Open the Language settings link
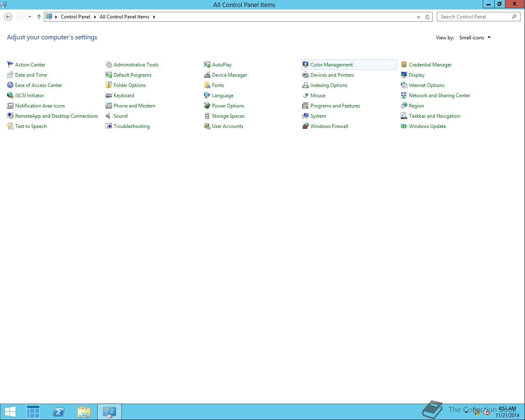525x420 pixels. pyautogui.click(x=223, y=96)
